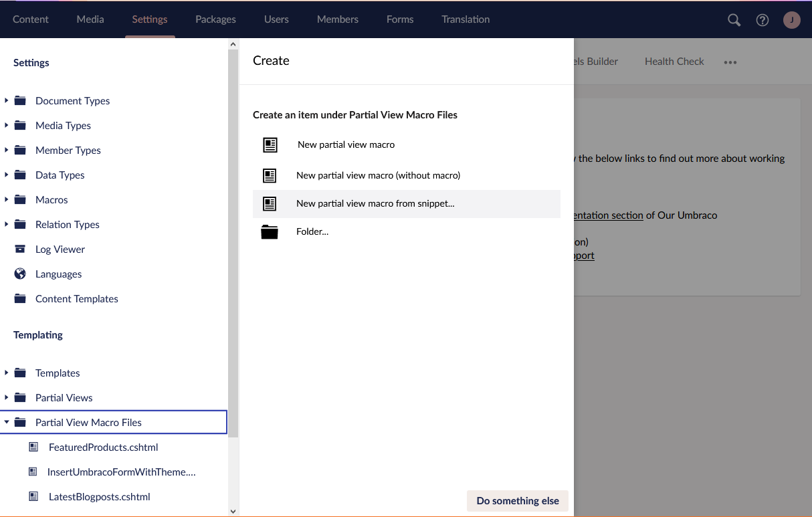Click the Folder... icon in Create panel
The width and height of the screenshot is (812, 517).
coord(270,232)
